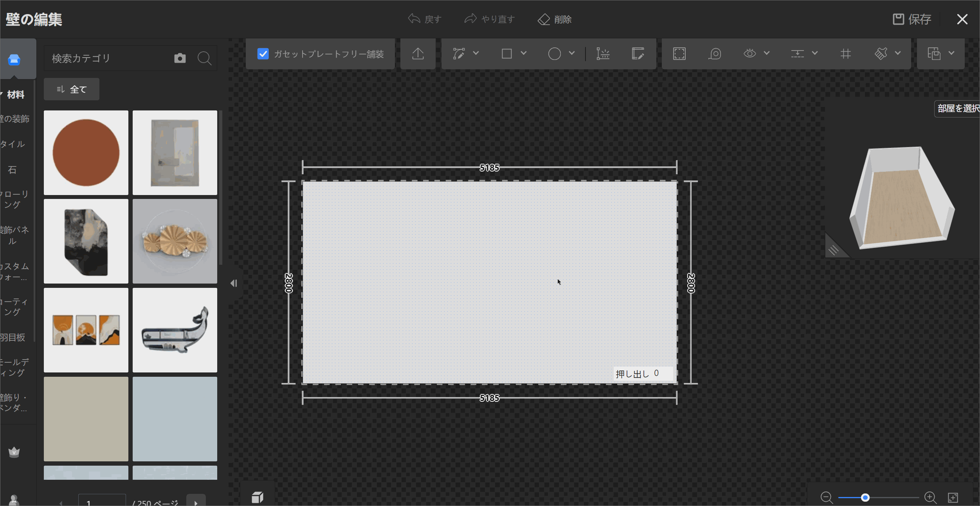
Task: Expand the copy layout dropdown arrow
Action: pos(951,53)
